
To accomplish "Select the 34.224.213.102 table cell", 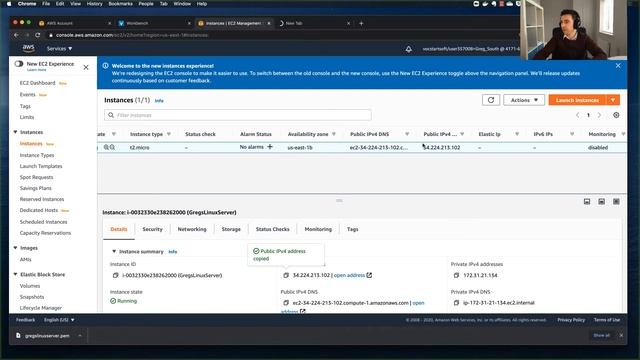I will point(442,147).
